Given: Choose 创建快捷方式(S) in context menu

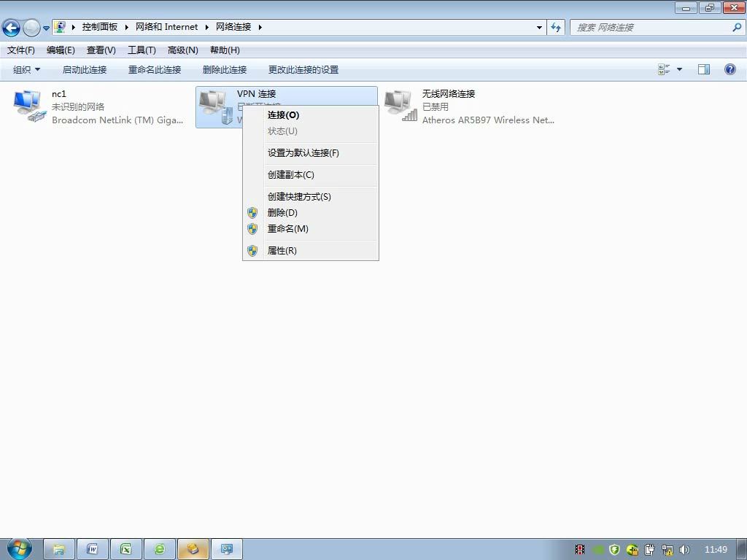Looking at the screenshot, I should (311, 197).
